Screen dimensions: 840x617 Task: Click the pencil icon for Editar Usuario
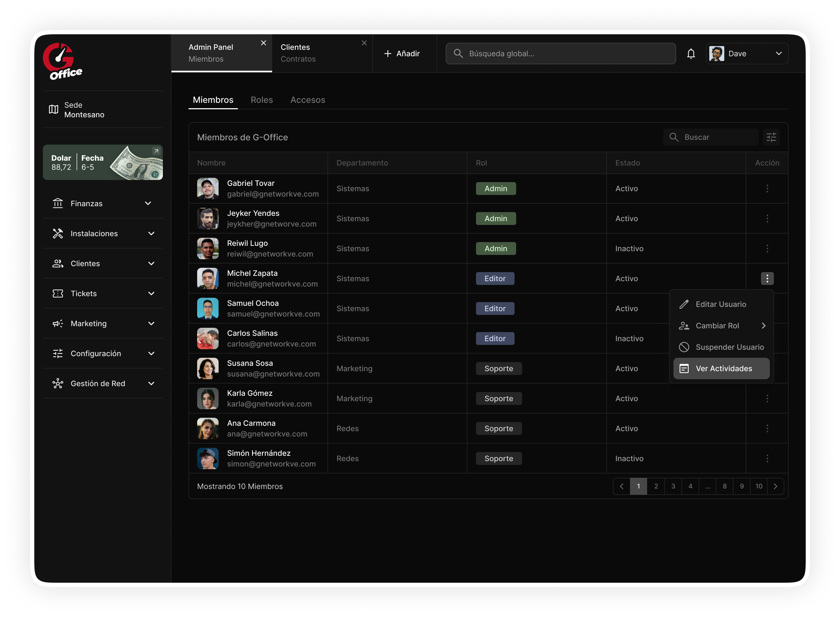pos(684,304)
